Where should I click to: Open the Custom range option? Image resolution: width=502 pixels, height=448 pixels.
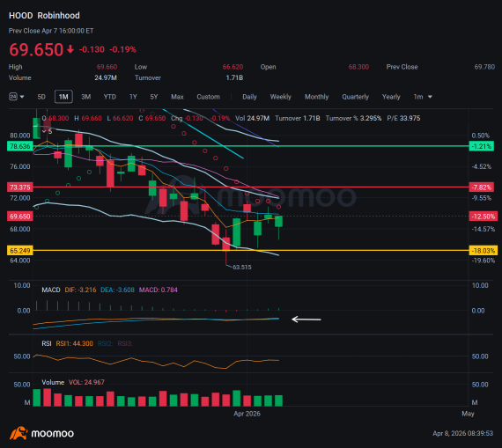[x=208, y=97]
